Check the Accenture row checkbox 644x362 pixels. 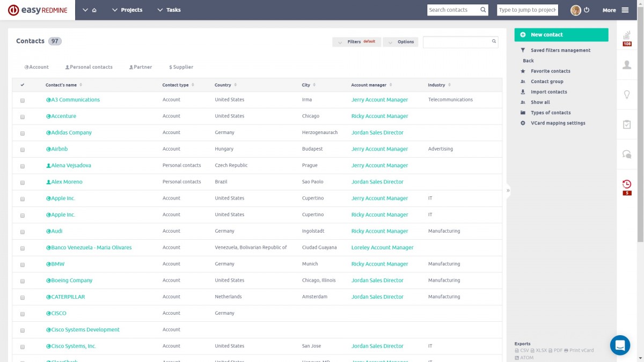point(23,116)
